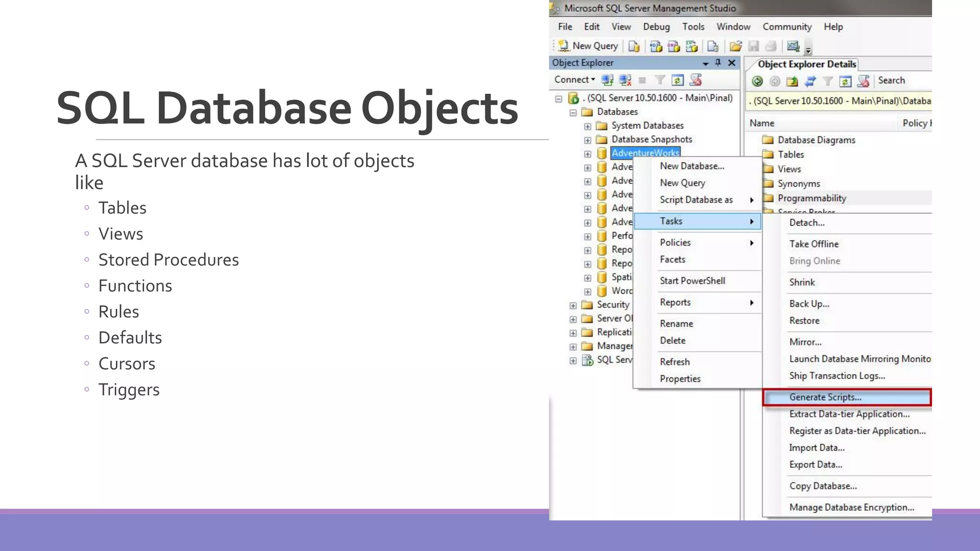This screenshot has height=551, width=980.
Task: Expand the AdventureWorks database node
Action: (x=588, y=154)
